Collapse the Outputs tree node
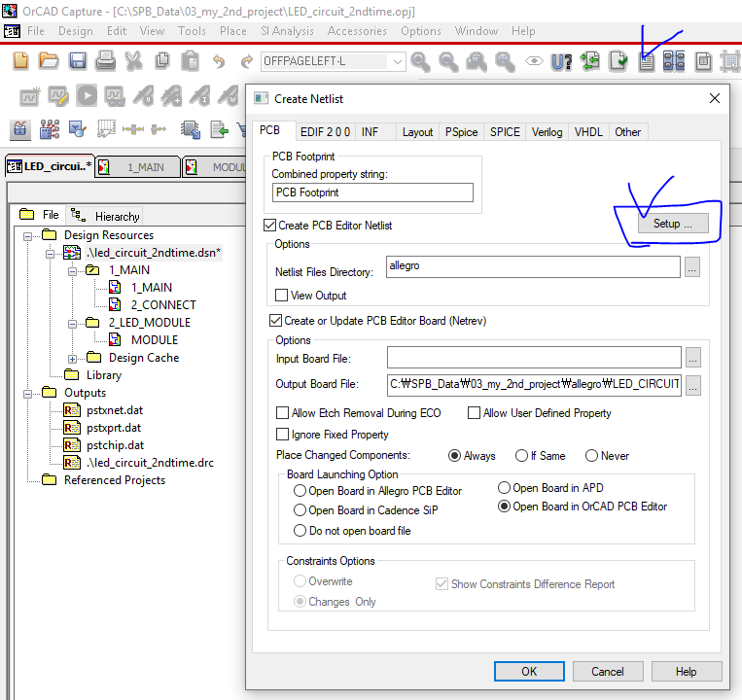Screen dimensions: 742x700 tap(28, 394)
